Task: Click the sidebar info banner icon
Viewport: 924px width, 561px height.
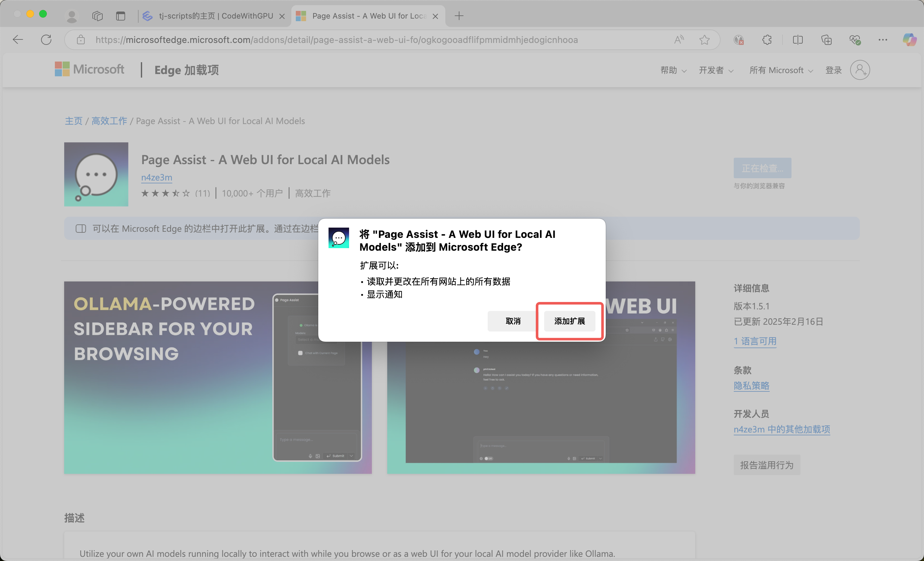Action: pos(81,229)
